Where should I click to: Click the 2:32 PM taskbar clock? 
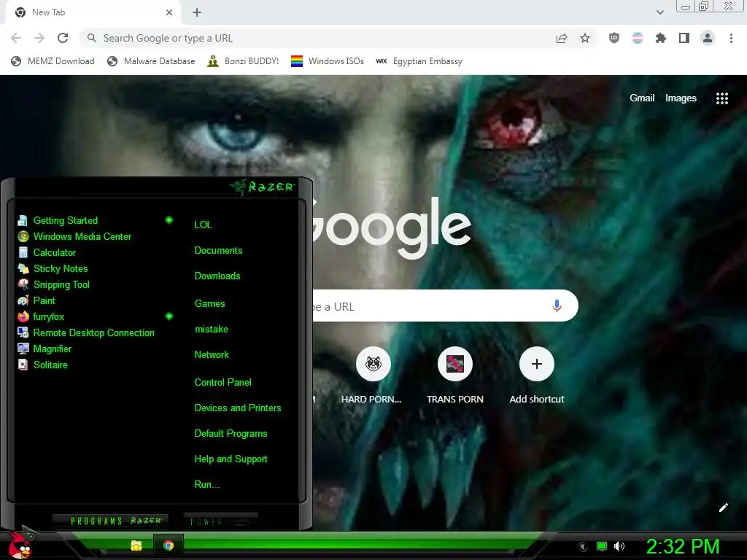(682, 546)
